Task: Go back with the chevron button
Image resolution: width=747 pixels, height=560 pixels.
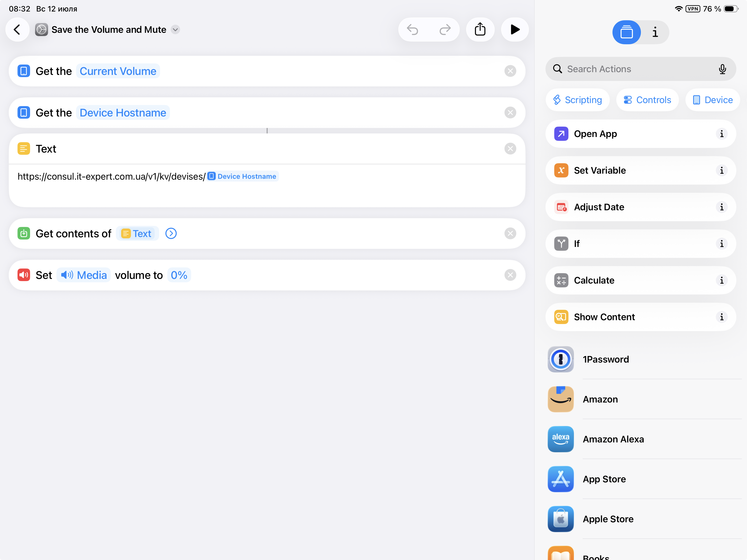Action: point(17,30)
